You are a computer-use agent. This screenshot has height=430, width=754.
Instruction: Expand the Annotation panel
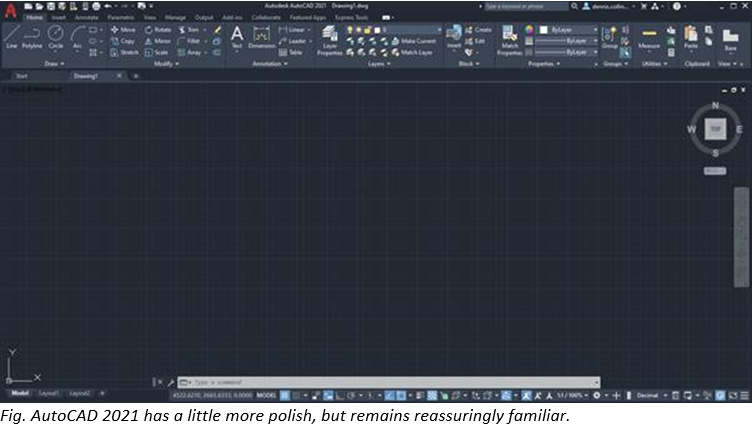pos(270,63)
